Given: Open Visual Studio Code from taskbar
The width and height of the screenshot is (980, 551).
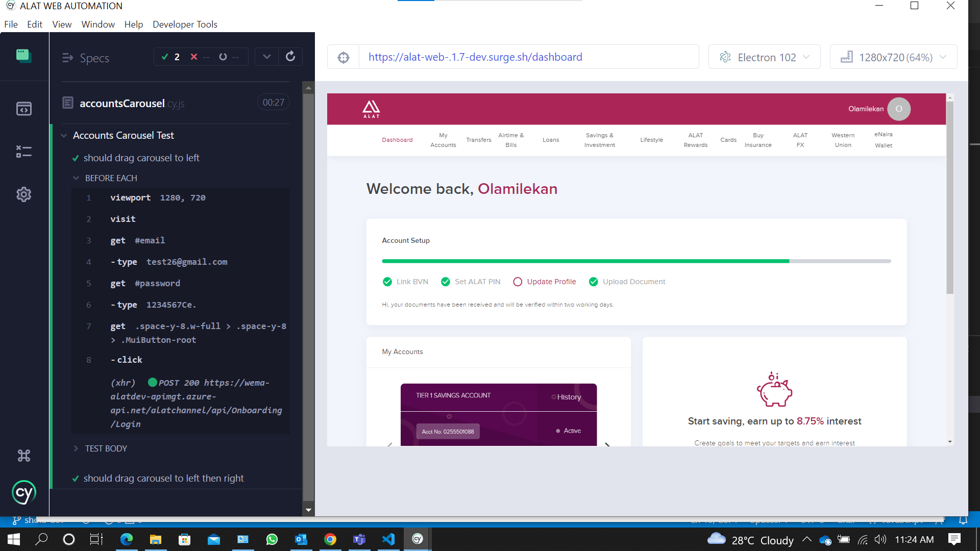Looking at the screenshot, I should [x=388, y=539].
